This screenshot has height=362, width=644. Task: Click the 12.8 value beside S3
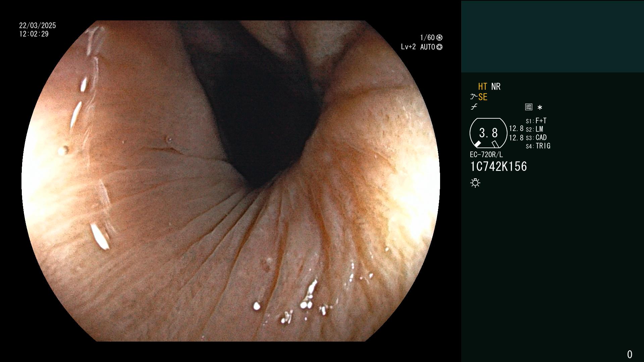coord(516,138)
